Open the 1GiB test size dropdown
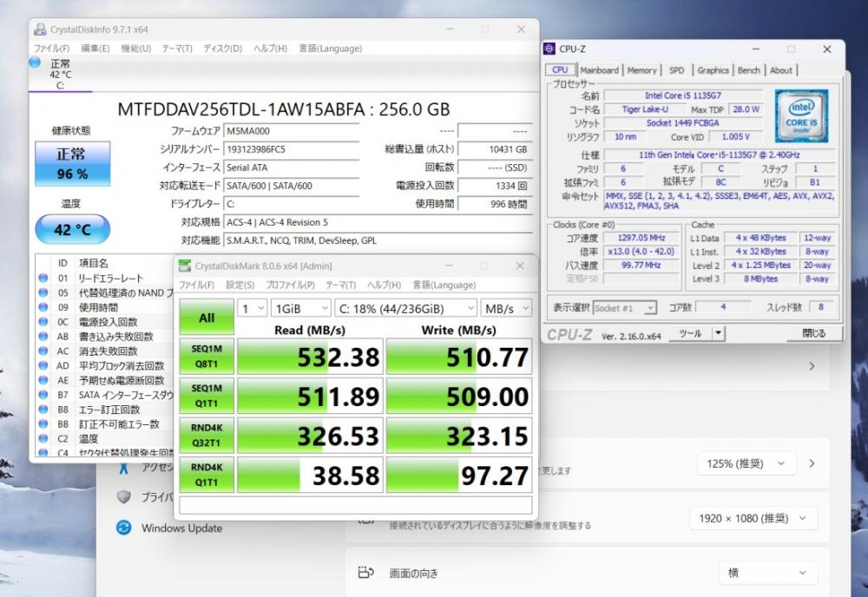Viewport: 868px width, 597px height. point(300,308)
